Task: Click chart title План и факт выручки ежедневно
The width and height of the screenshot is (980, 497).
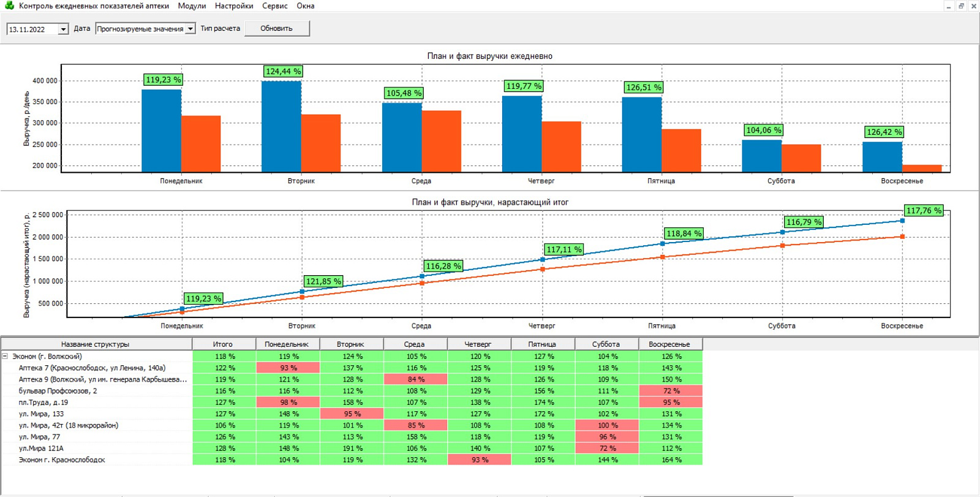Action: pyautogui.click(x=490, y=56)
